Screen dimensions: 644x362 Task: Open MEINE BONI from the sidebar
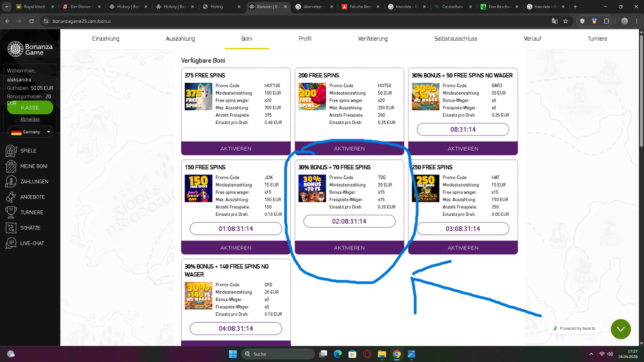coord(27,166)
